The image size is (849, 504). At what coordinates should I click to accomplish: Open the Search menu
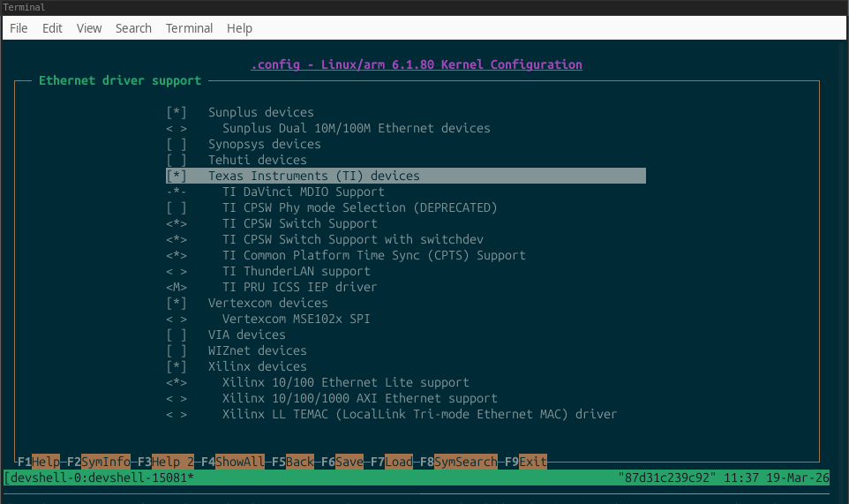tap(133, 28)
